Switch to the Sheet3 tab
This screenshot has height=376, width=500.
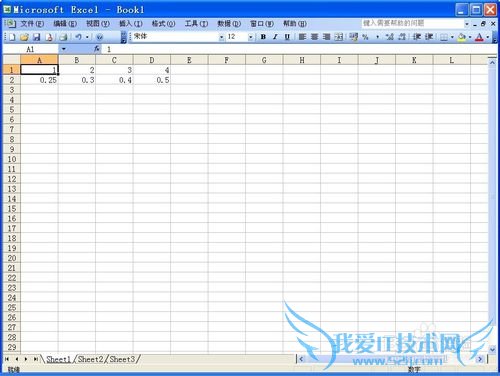click(x=122, y=359)
